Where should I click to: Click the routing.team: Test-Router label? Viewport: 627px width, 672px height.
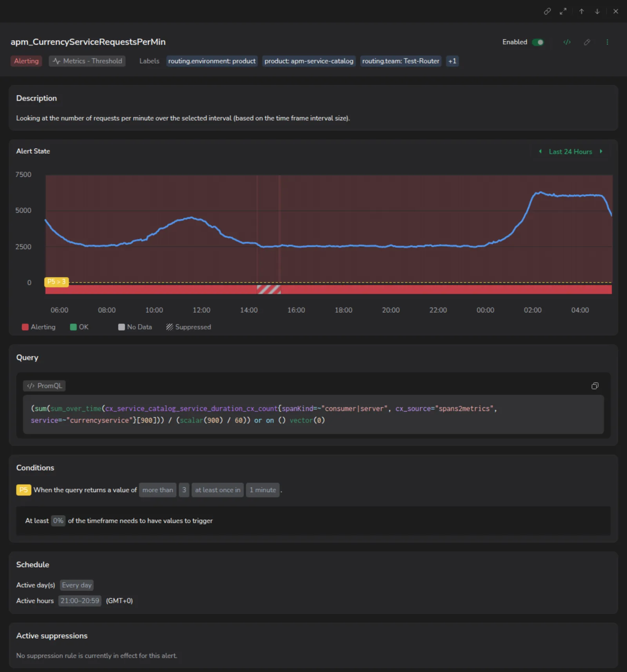[400, 61]
